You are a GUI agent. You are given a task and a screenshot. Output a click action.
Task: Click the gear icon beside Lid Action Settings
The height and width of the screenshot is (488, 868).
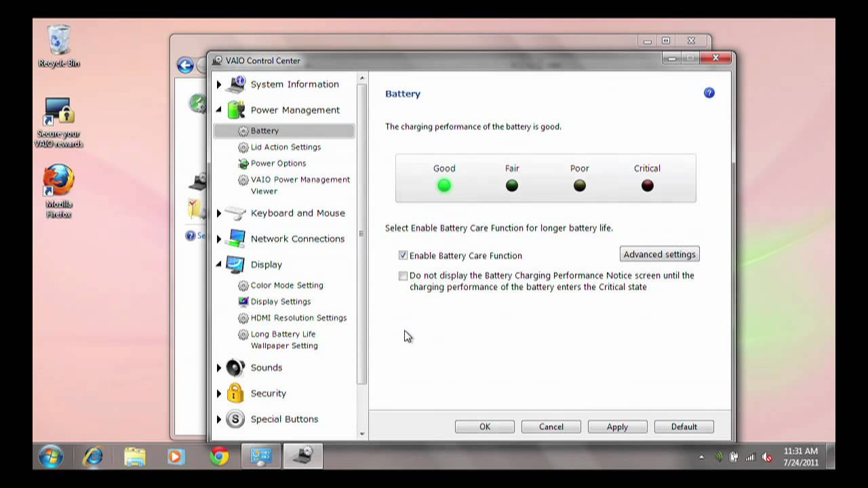coord(243,147)
